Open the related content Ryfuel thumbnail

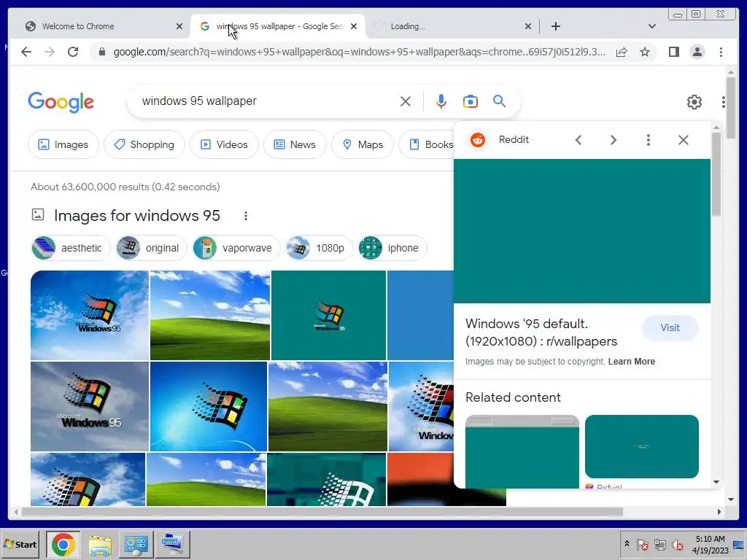642,446
